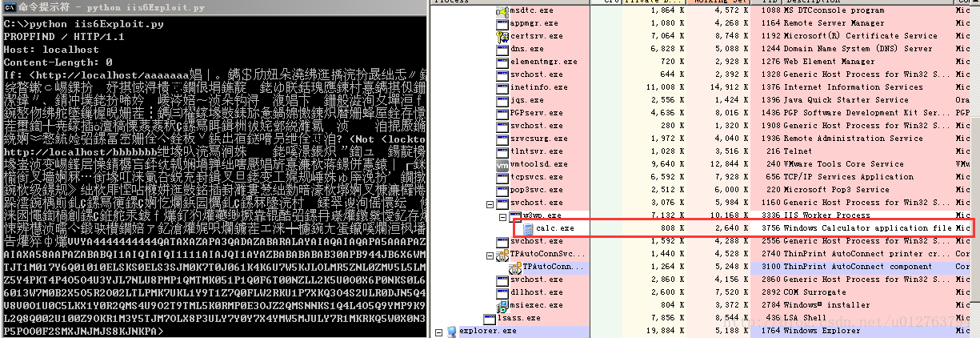Click the PGPserv.exe process icon
The image size is (980, 338).
[x=502, y=113]
